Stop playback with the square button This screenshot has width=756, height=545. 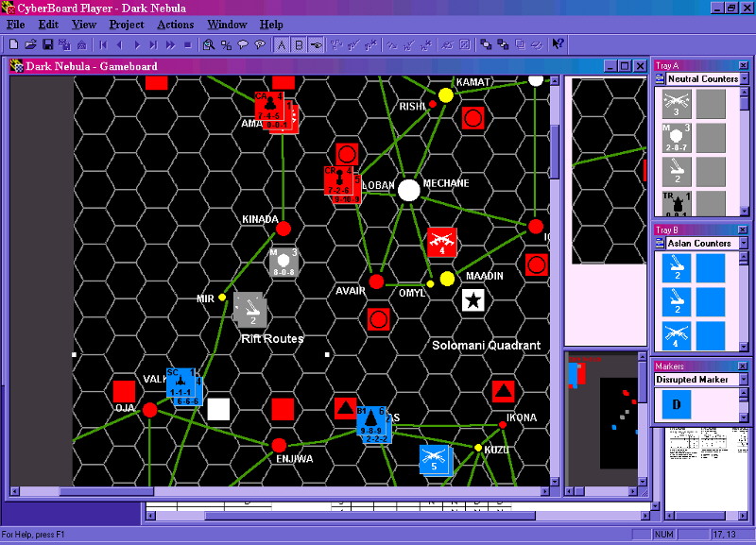click(x=187, y=44)
